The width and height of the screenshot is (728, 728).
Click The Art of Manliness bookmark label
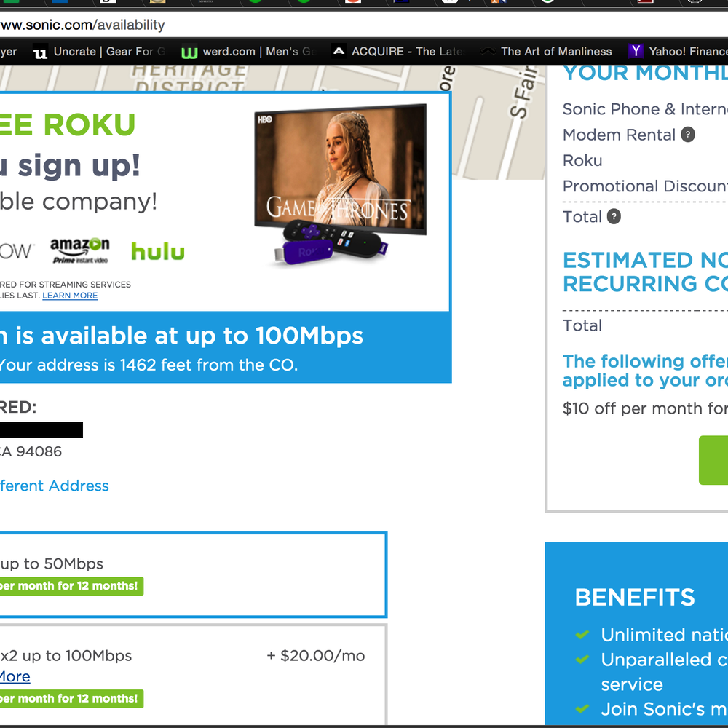point(556,52)
